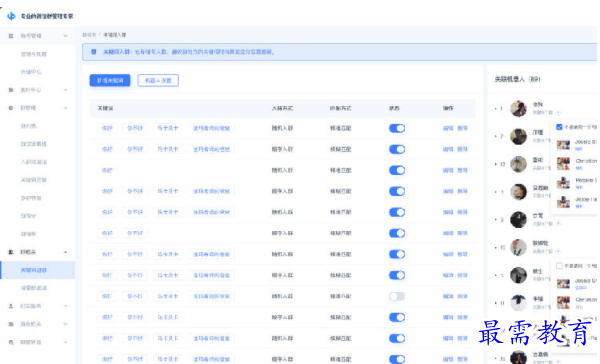Click the icon beside the 消息相关 sidebar section
600x364 pixels.
click(11, 324)
